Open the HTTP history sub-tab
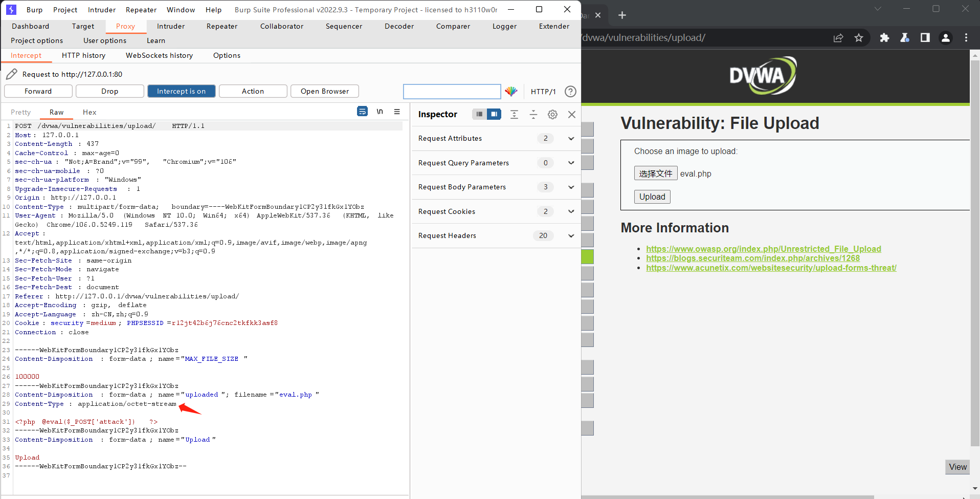 tap(84, 55)
